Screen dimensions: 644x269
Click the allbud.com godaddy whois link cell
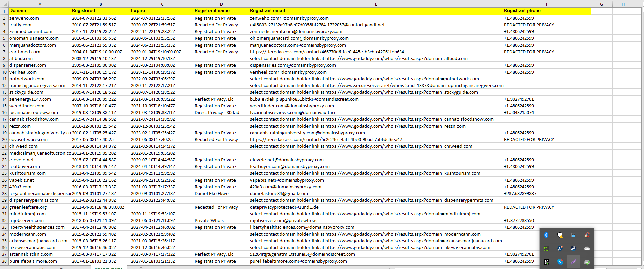[376, 58]
